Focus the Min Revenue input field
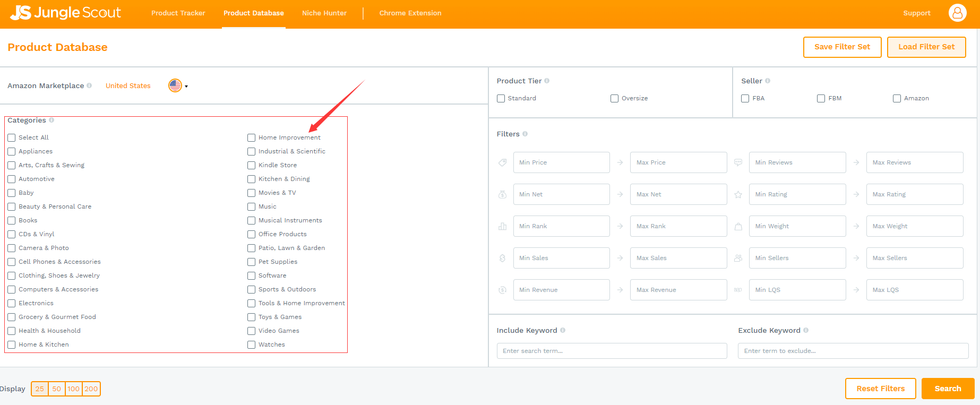980x405 pixels. click(x=561, y=290)
